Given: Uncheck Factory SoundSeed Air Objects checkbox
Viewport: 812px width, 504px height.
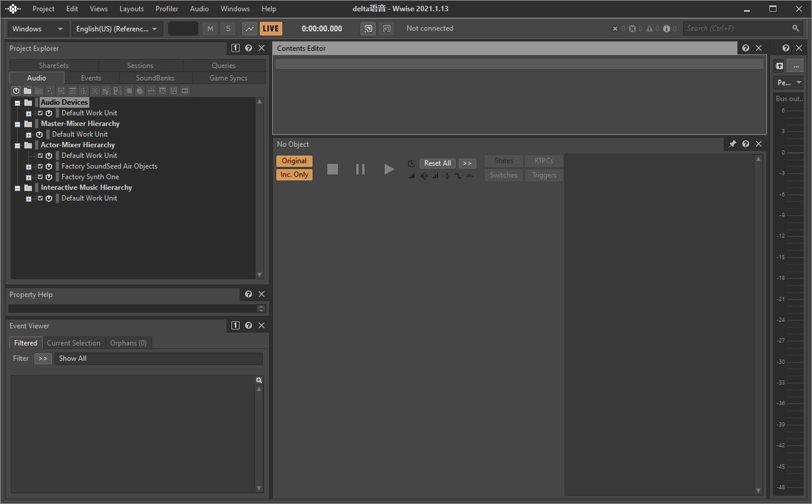Looking at the screenshot, I should click(40, 166).
